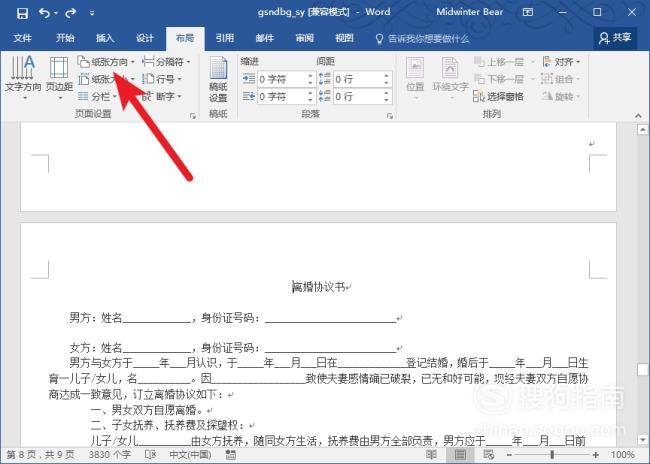
Task: Open the 断字 hyphenation dropdown
Action: tap(162, 97)
